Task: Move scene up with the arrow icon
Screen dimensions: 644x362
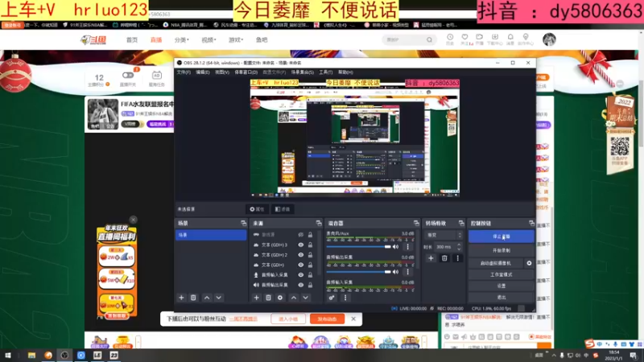Action: [207, 298]
